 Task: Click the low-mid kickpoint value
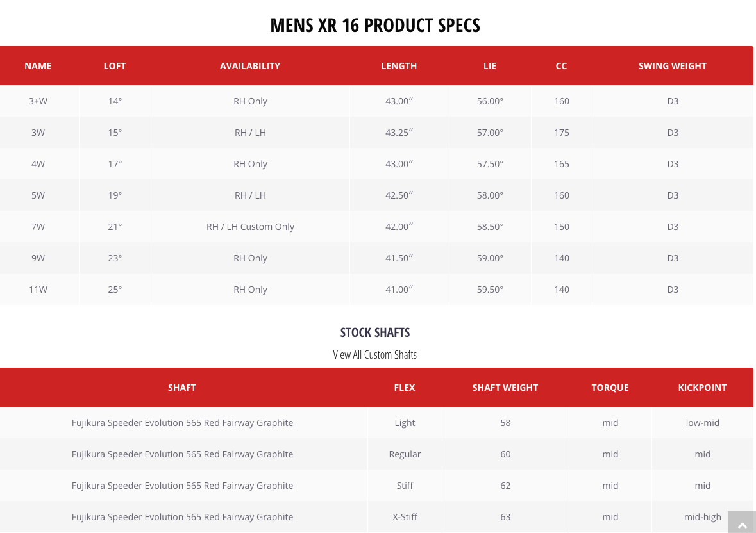(703, 422)
